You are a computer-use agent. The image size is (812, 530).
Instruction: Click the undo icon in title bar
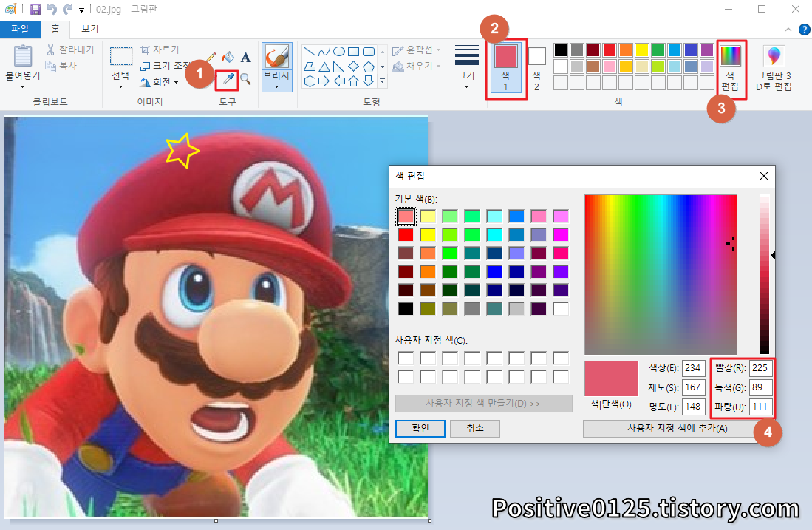[51, 10]
